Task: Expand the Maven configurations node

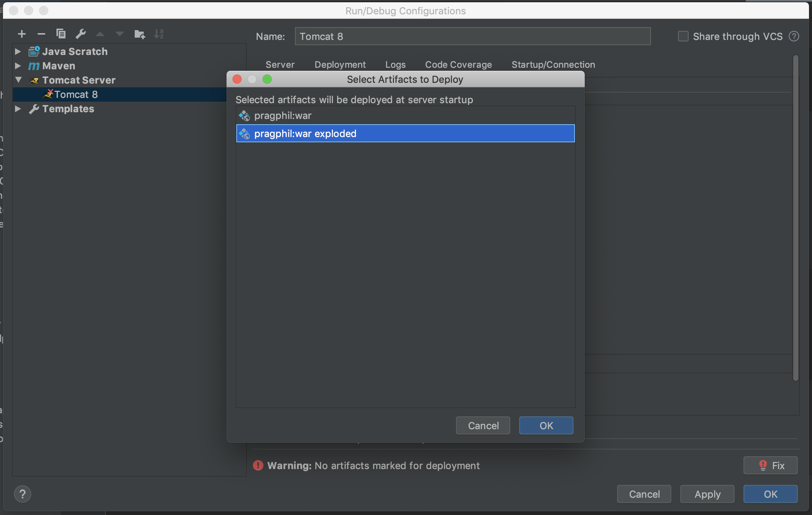Action: (x=18, y=66)
